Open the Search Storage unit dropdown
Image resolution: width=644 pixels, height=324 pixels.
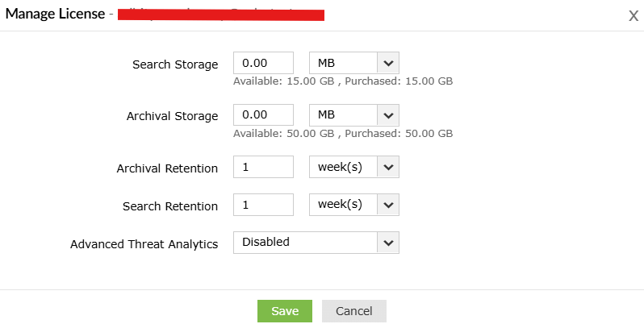(354, 63)
